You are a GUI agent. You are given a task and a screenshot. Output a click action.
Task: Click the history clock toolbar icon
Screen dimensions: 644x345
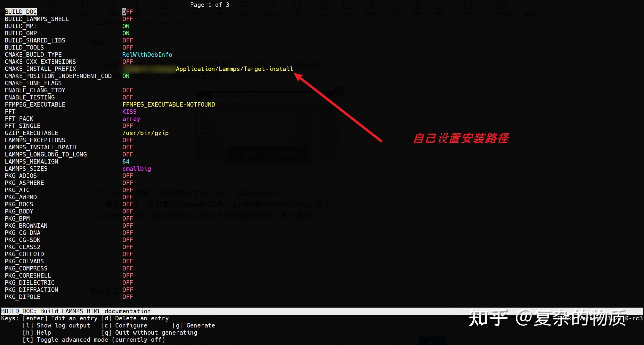(x=502, y=6)
